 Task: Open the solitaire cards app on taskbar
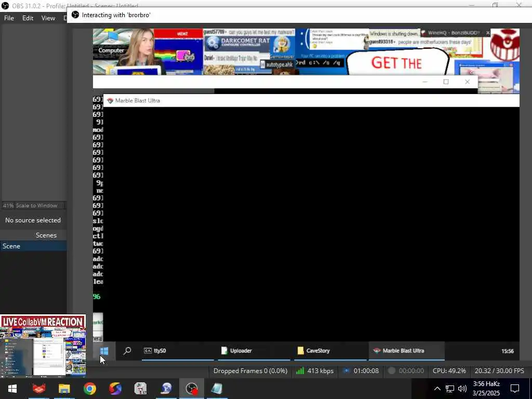pos(140,389)
